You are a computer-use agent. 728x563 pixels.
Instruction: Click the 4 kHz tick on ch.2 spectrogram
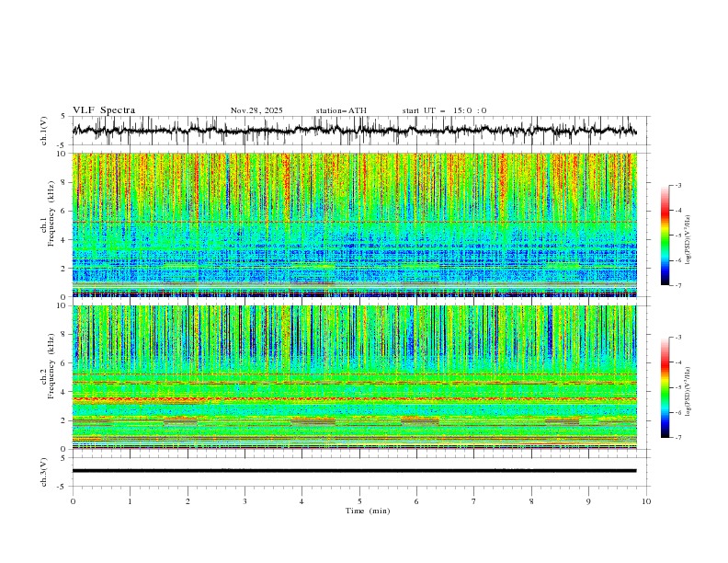[63, 392]
